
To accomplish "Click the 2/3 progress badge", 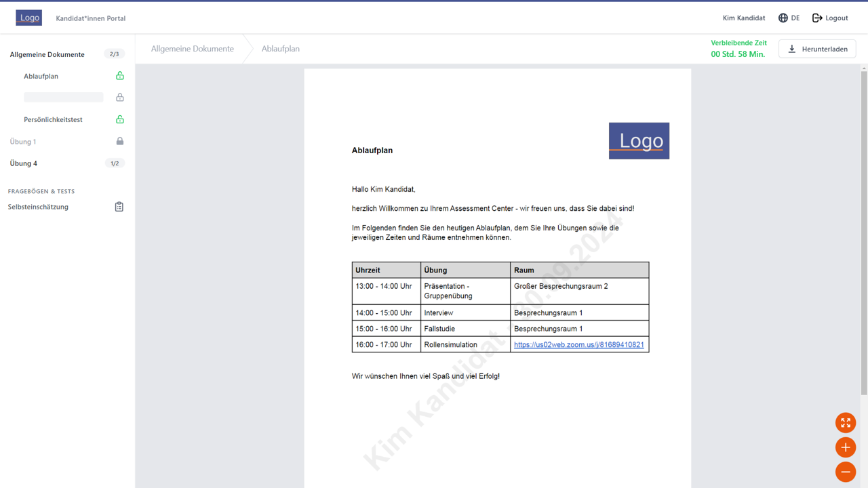I will pos(115,54).
